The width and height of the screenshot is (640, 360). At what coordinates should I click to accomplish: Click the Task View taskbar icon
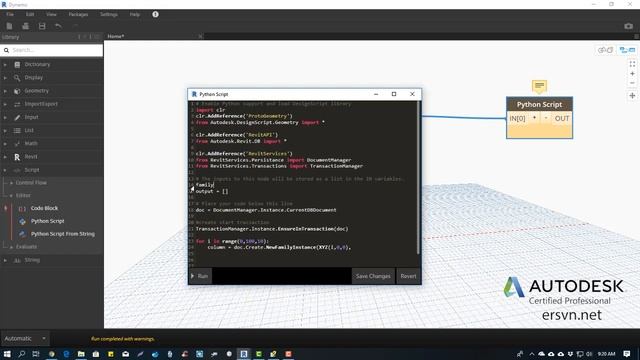click(x=36, y=354)
